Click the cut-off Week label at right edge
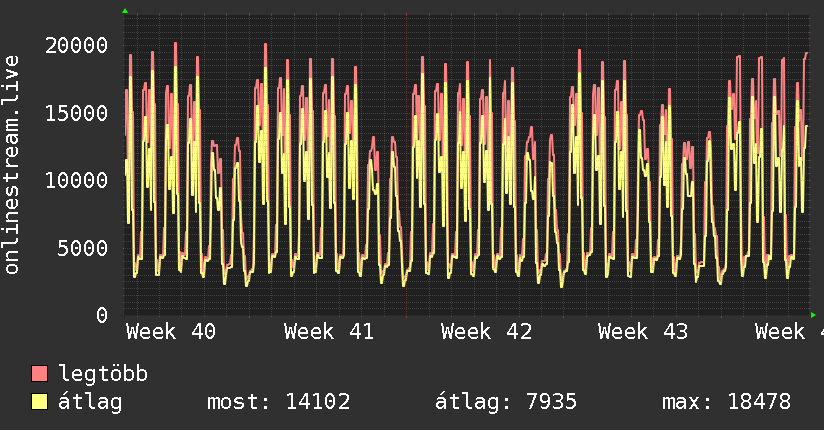 coord(788,331)
